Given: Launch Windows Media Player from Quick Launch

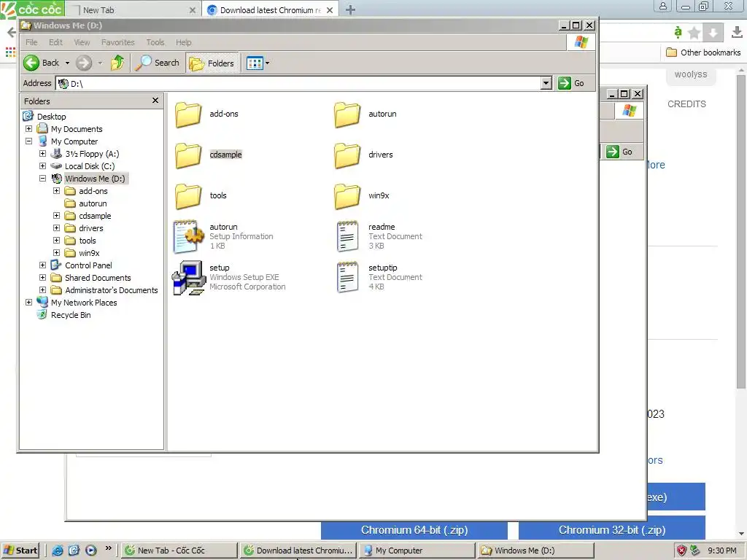Looking at the screenshot, I should pos(91,550).
